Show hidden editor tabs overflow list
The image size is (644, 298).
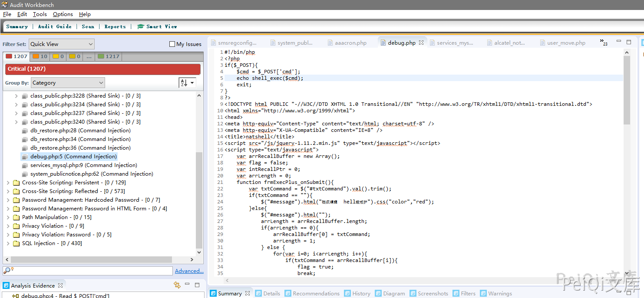[604, 42]
